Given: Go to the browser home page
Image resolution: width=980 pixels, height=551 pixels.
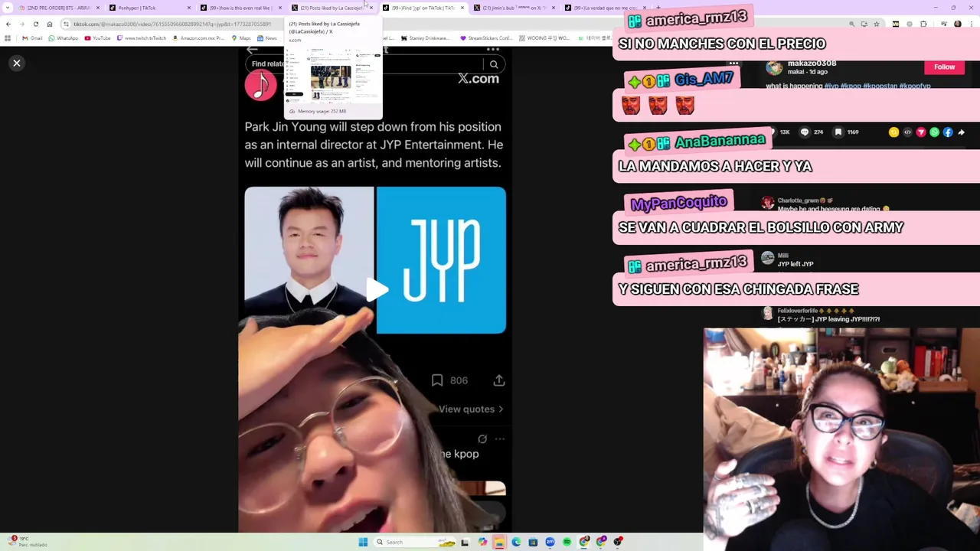Looking at the screenshot, I should click(x=49, y=24).
